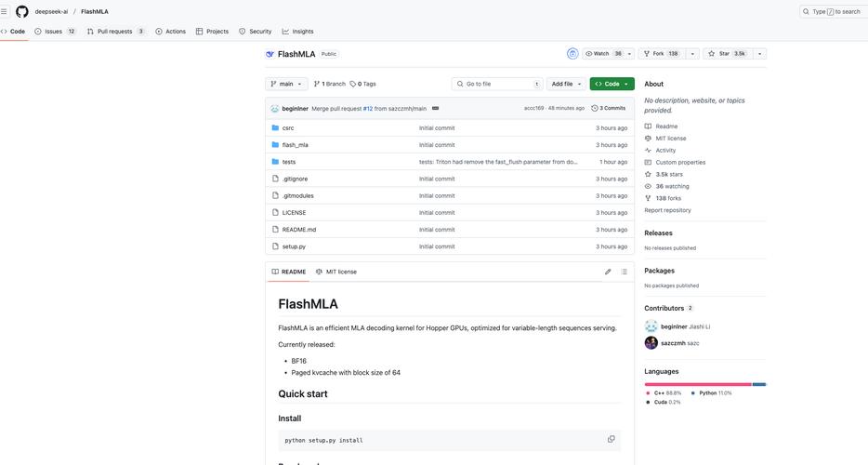Click the star icon beside 3.5k stars
868x465 pixels.
coord(648,174)
